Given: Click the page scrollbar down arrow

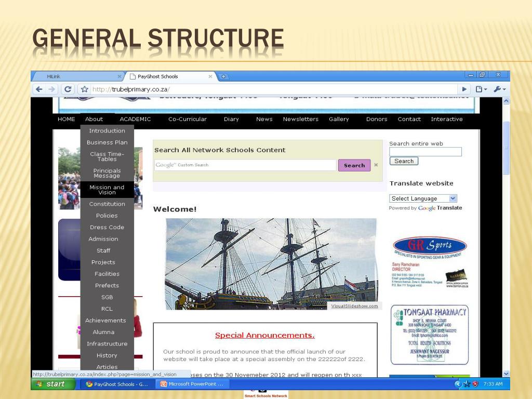Looking at the screenshot, I should [506, 374].
